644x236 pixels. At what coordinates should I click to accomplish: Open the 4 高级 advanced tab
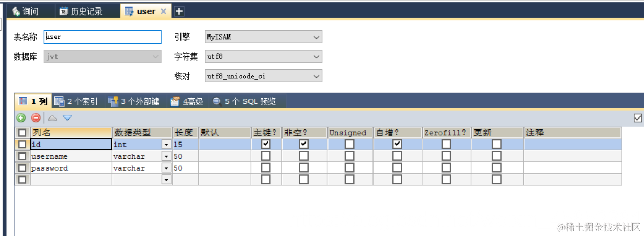[x=187, y=101]
